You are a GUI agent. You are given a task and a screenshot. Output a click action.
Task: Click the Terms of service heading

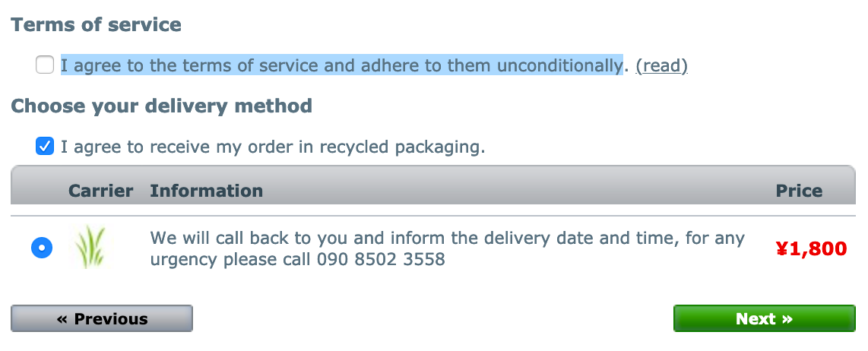[97, 24]
